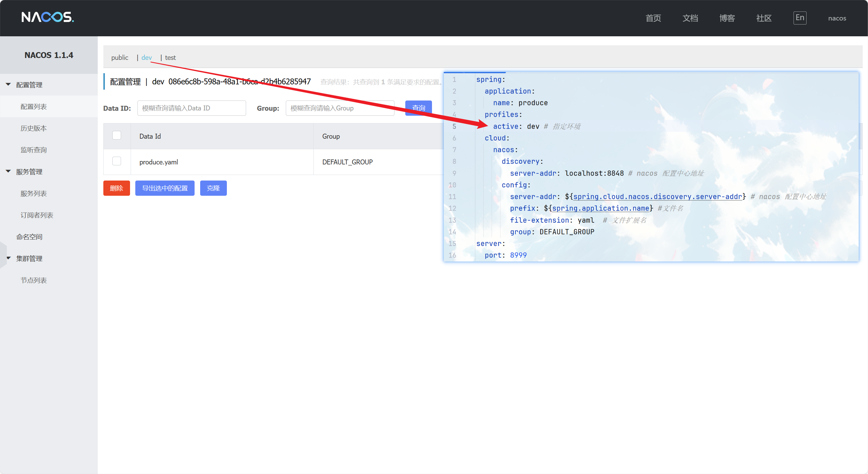Click the namespace ID 086e6c8b-598a text

240,82
